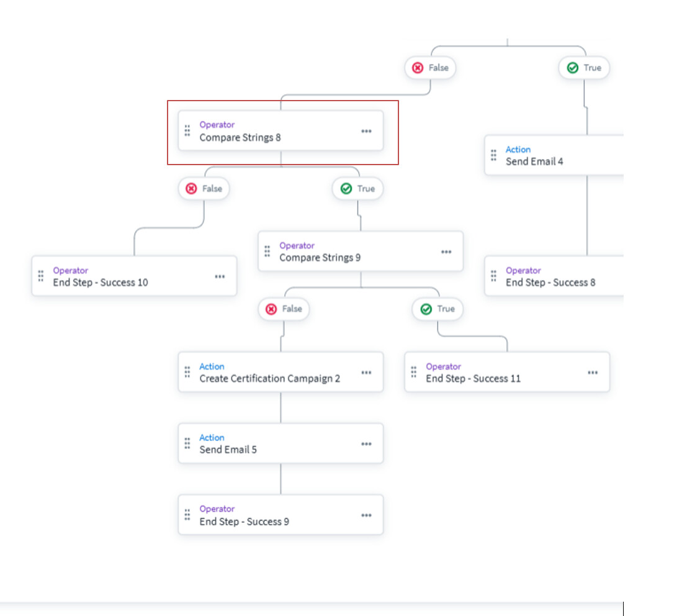Click True branch under Compare Strings 9

438,309
